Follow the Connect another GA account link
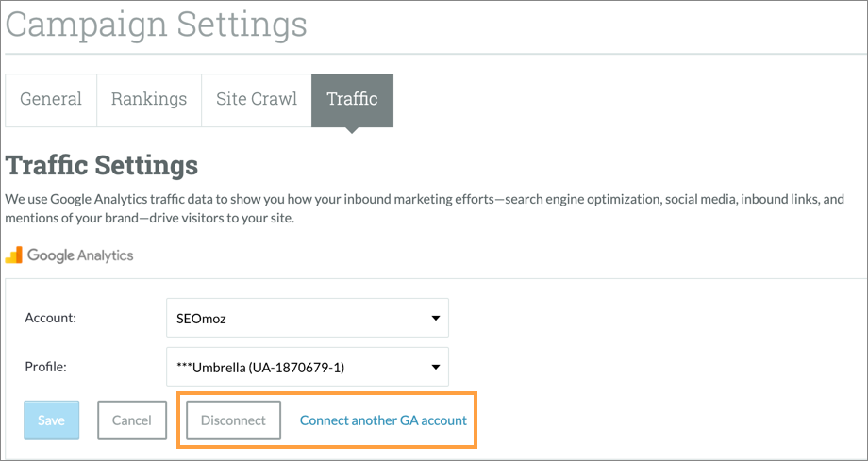This screenshot has width=868, height=461. coord(383,420)
